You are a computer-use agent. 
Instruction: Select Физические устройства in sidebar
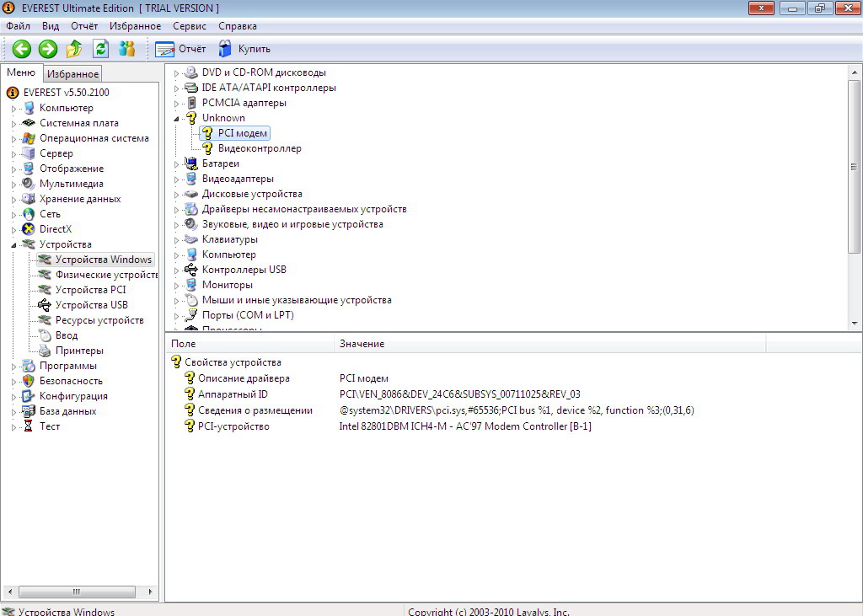(x=106, y=275)
